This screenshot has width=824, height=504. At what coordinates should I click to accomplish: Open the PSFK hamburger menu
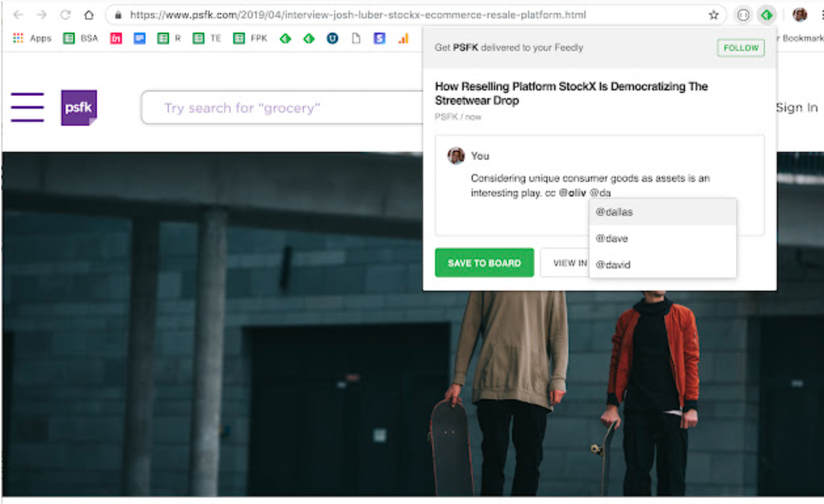[x=28, y=107]
